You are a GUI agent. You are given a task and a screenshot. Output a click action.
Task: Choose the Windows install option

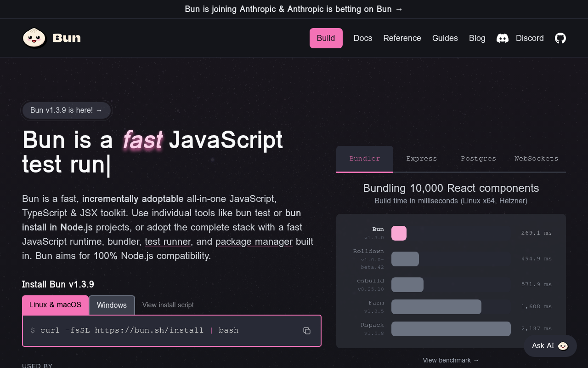[x=112, y=305]
